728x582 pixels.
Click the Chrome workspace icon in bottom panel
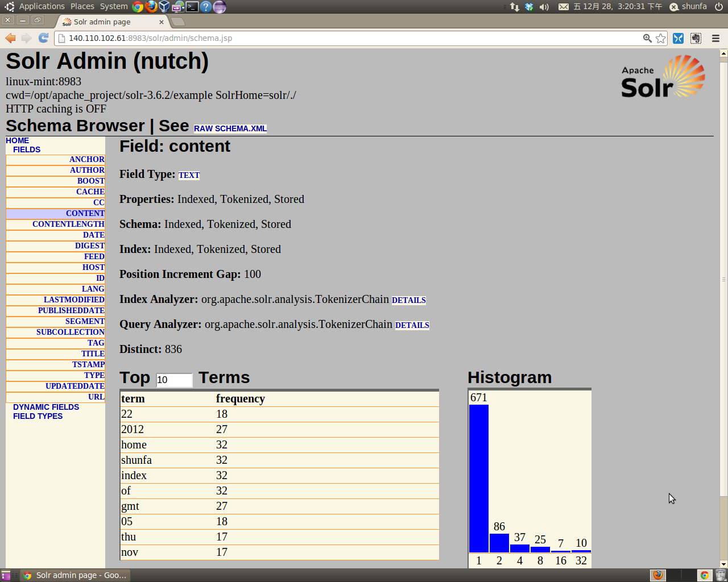(x=704, y=575)
